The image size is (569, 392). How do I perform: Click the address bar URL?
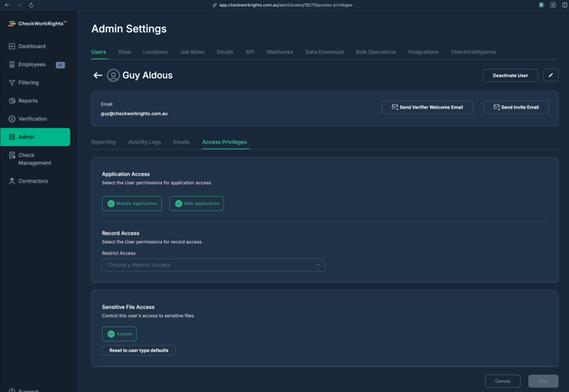285,5
